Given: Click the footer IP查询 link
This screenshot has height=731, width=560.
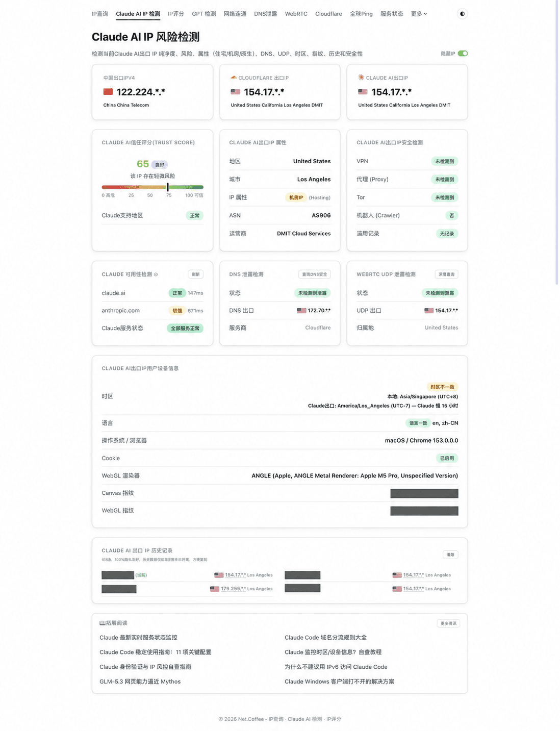Looking at the screenshot, I should pyautogui.click(x=276, y=719).
